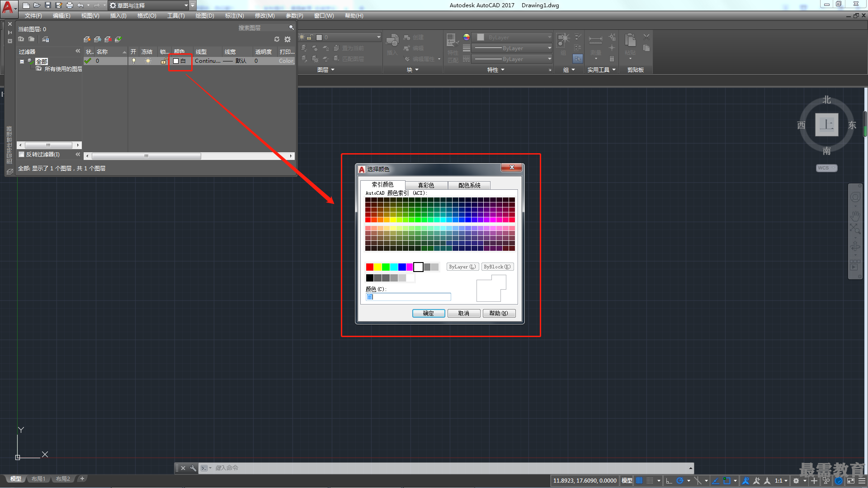The height and width of the screenshot is (488, 868).
Task: Click the 颜色(C) text input field
Action: click(x=408, y=297)
